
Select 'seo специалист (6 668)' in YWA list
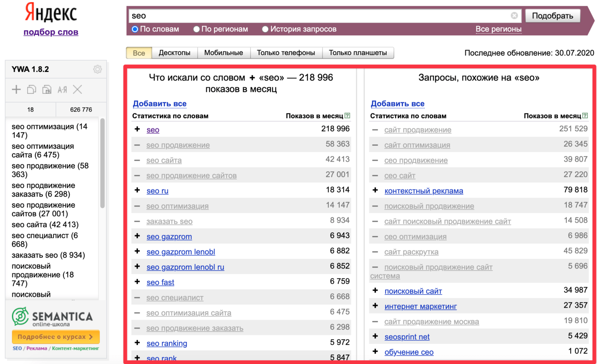45,240
